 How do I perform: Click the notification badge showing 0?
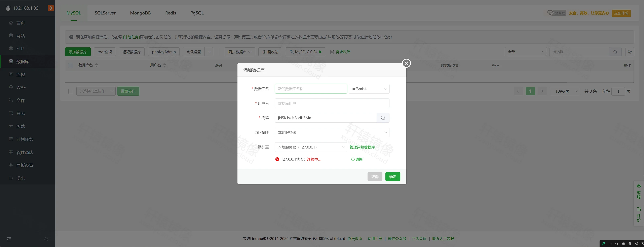click(x=51, y=8)
